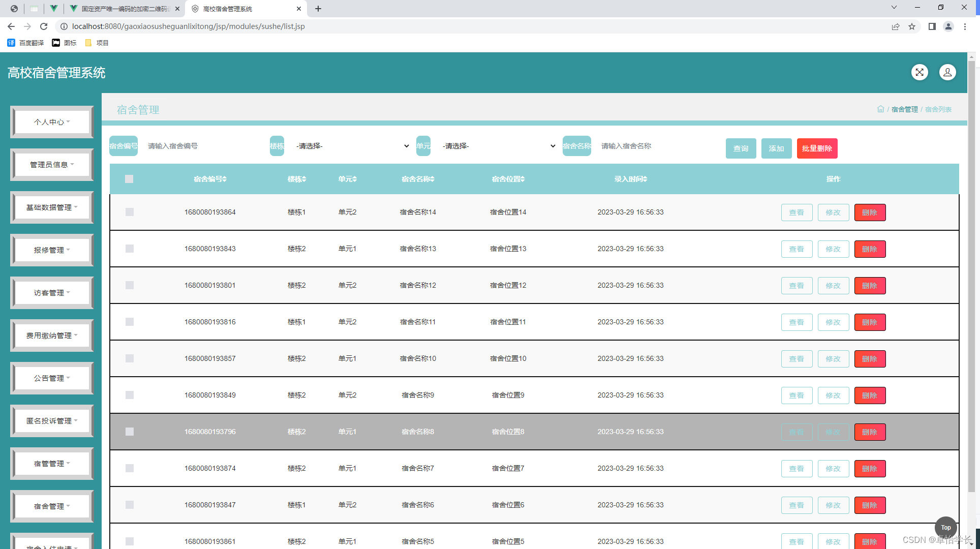Click the browser share page icon

pos(896,26)
